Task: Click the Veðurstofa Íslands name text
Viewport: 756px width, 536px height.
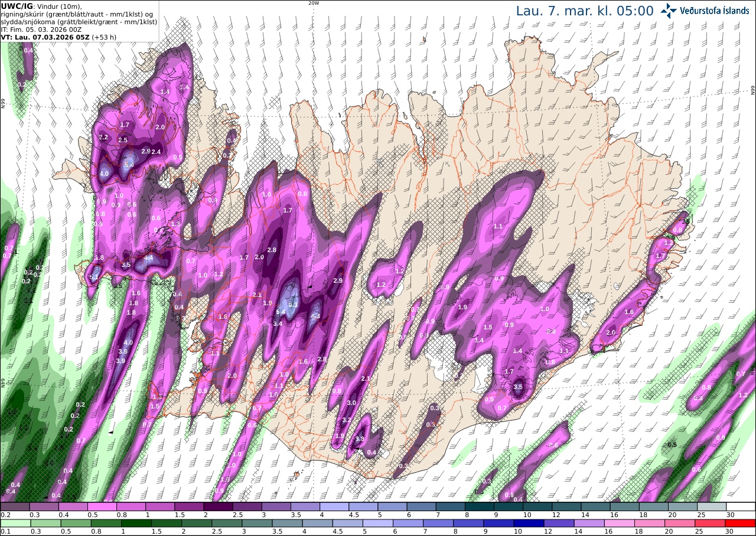Action: point(715,11)
